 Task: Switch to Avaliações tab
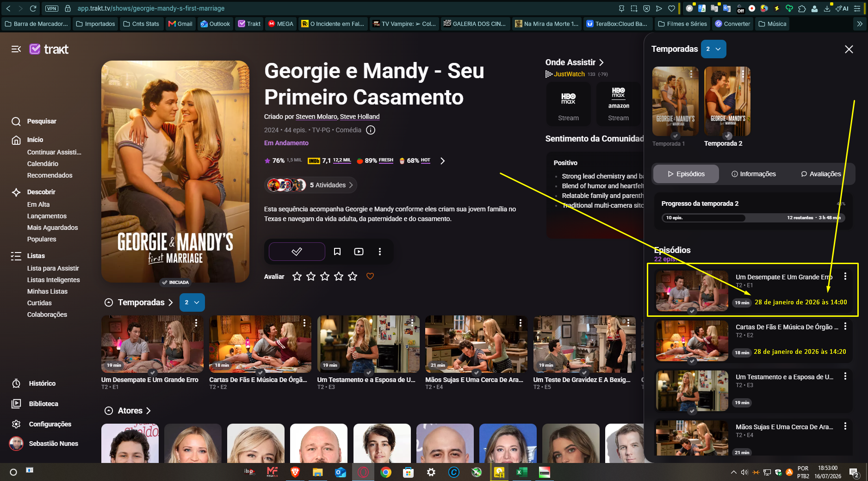(821, 174)
